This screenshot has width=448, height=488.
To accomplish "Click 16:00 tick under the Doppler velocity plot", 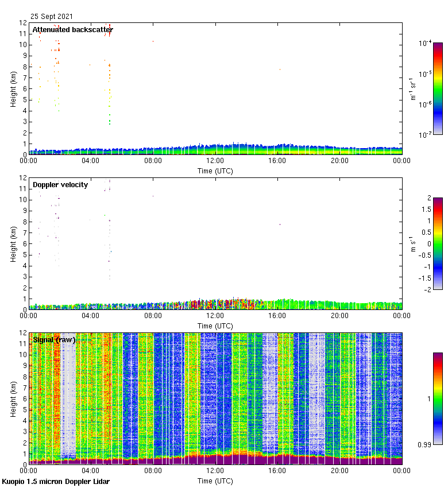I will [277, 317].
